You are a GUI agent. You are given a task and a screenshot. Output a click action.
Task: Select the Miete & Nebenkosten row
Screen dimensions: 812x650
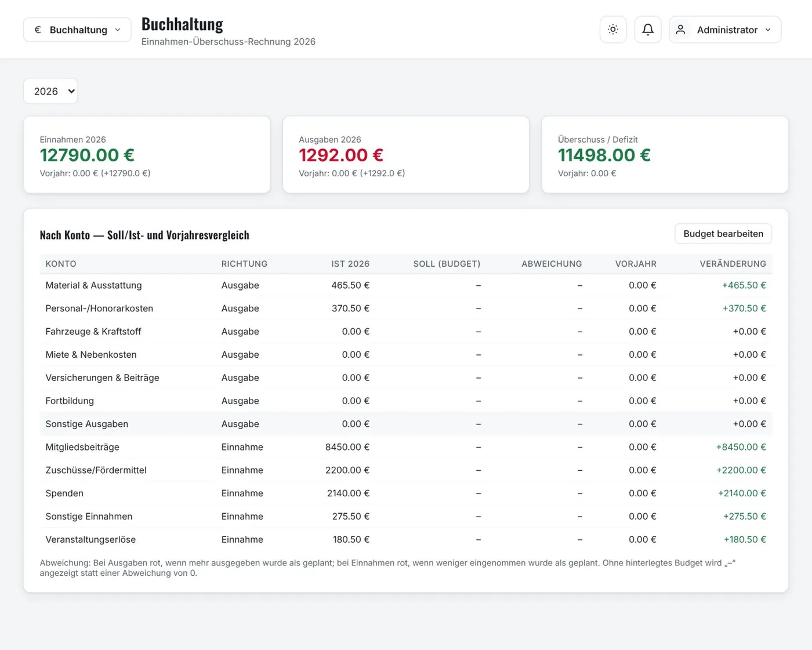[x=405, y=354]
